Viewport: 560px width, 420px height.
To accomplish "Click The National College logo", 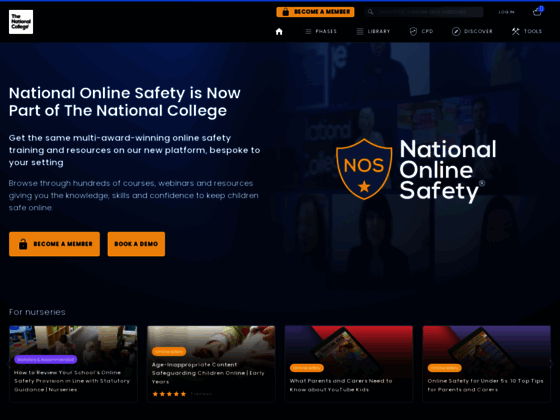I will pyautogui.click(x=21, y=22).
